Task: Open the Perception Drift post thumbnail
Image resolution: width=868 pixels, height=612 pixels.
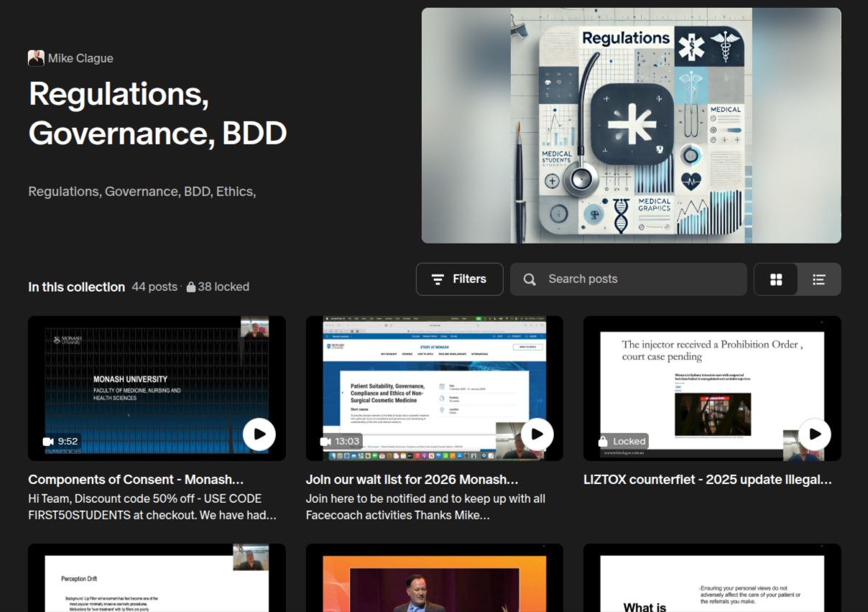Action: click(157, 578)
